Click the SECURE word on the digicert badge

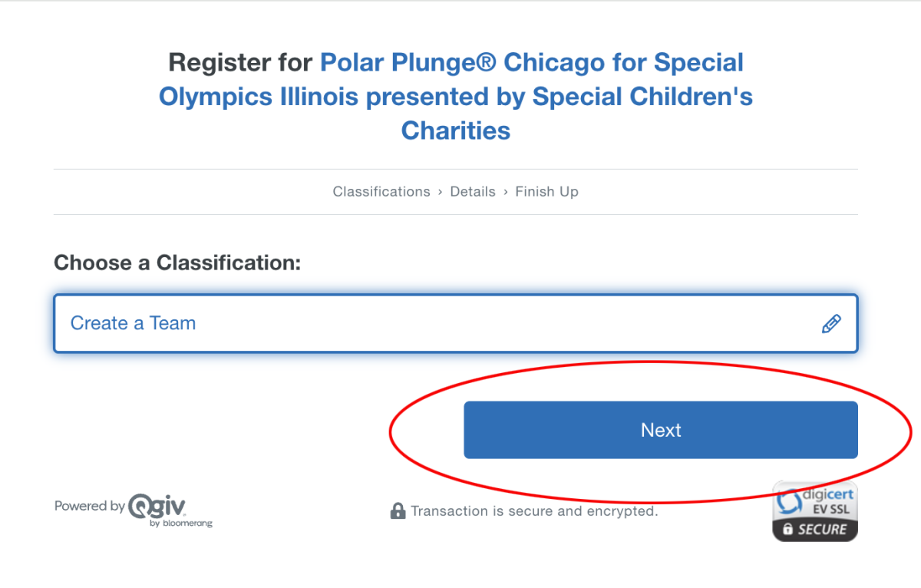tap(822, 530)
